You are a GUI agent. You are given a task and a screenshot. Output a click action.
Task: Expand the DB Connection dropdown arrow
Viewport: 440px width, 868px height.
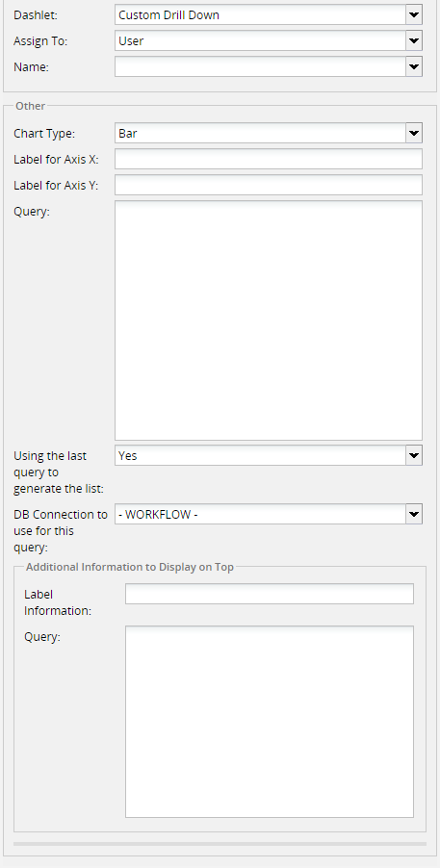pyautogui.click(x=414, y=514)
